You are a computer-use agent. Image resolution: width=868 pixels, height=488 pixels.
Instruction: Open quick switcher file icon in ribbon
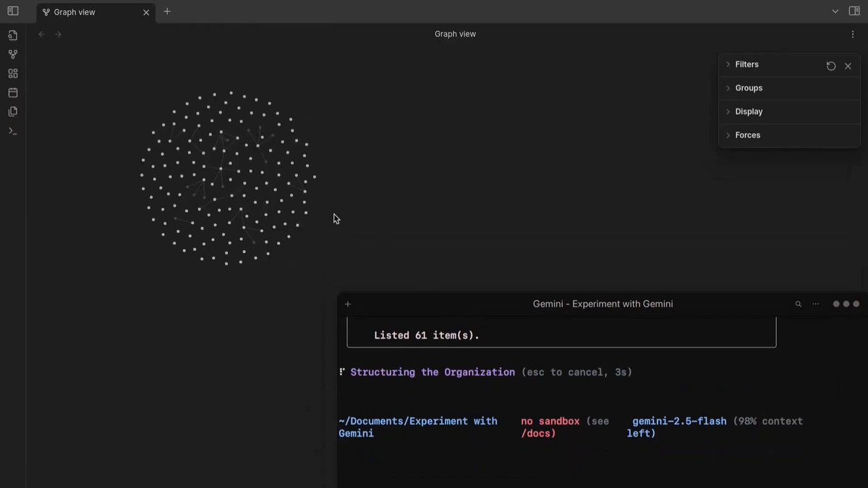[12, 35]
